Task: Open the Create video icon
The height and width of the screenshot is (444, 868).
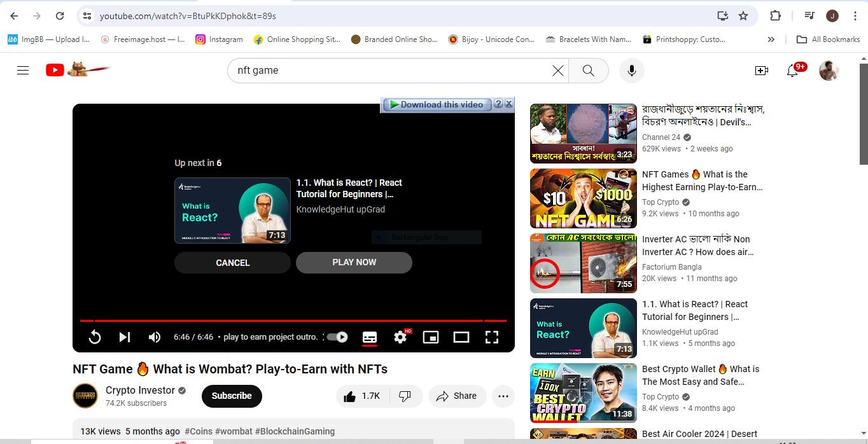Action: (x=762, y=71)
